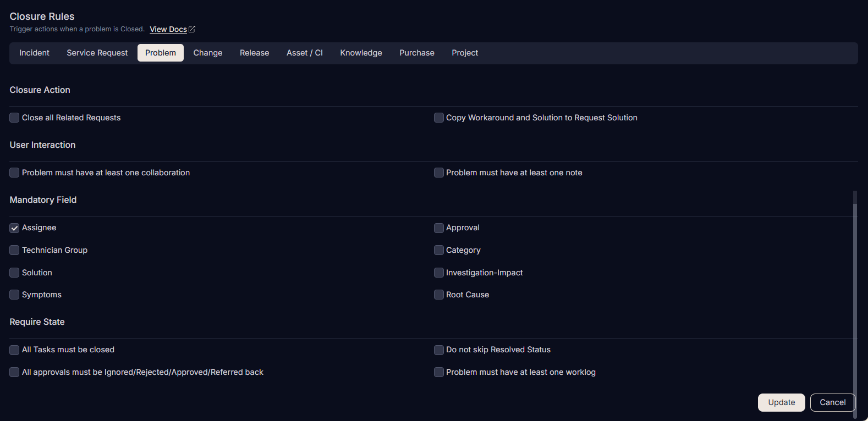Click the Closure Action section heading
This screenshot has width=868, height=421.
pyautogui.click(x=40, y=90)
